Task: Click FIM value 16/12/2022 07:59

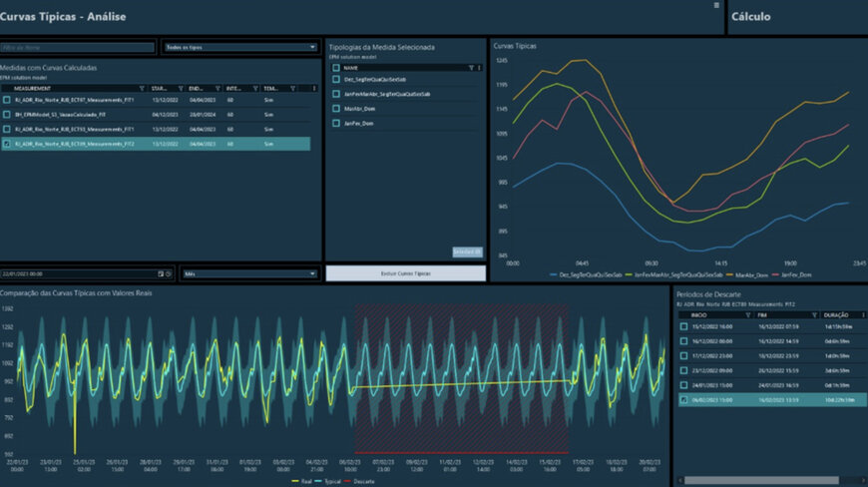Action: click(x=778, y=326)
